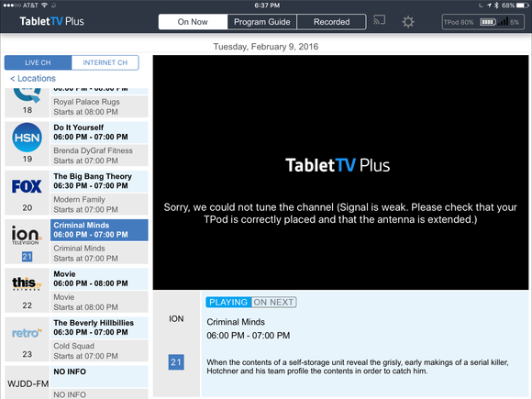Viewport: 532px width, 399px height.
Task: Tap the 6:37 PM clock
Action: pyautogui.click(x=267, y=6)
